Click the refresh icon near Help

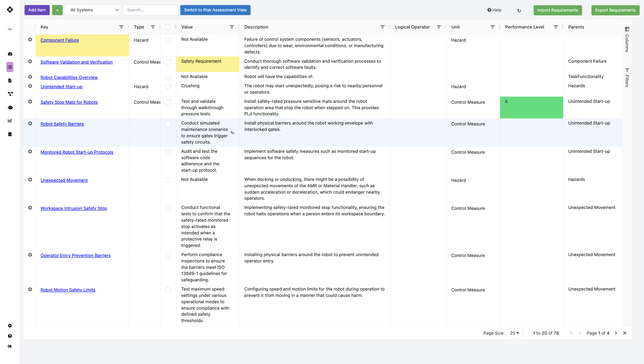[x=519, y=11]
